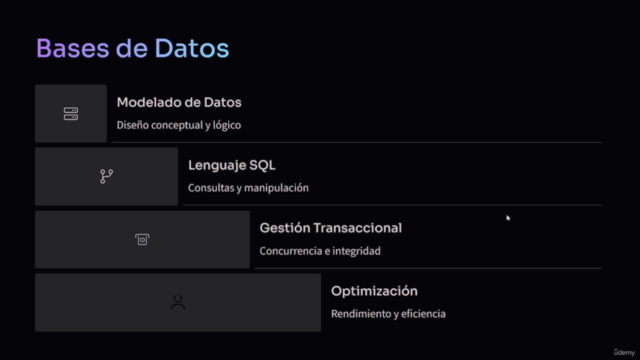
Task: Click 'Consultas y manipulación' subtitle
Action: (248, 188)
